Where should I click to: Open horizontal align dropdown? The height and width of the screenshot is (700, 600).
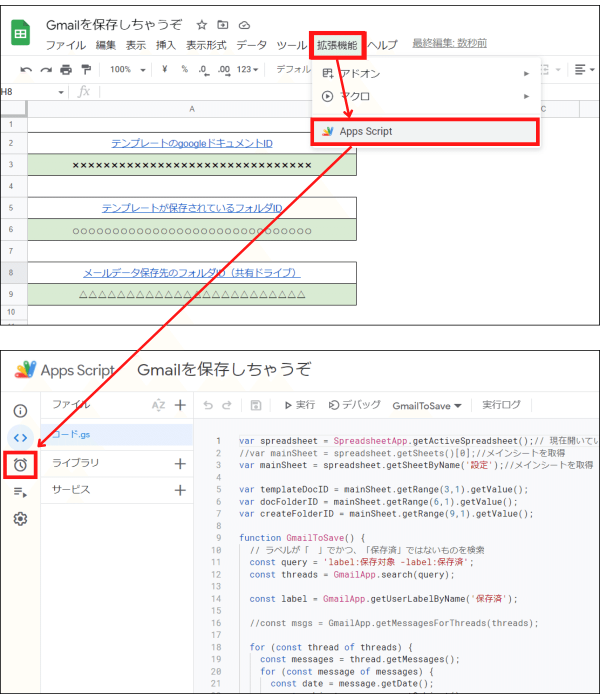(584, 69)
